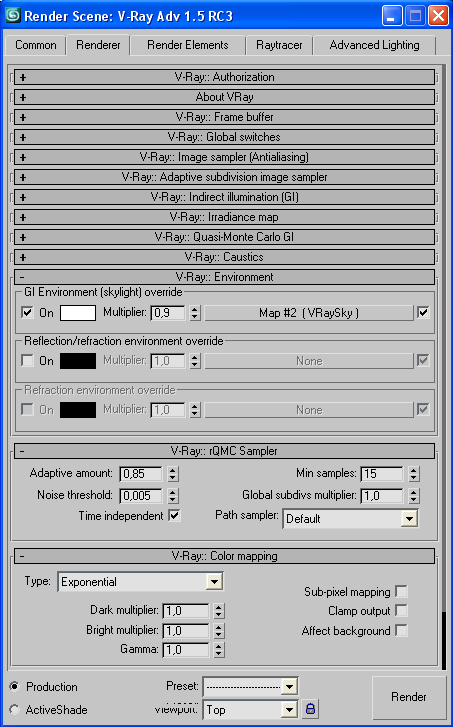Click the Dark multiplier spinner arrows
Screen dimensions: 453x727
tap(219, 611)
